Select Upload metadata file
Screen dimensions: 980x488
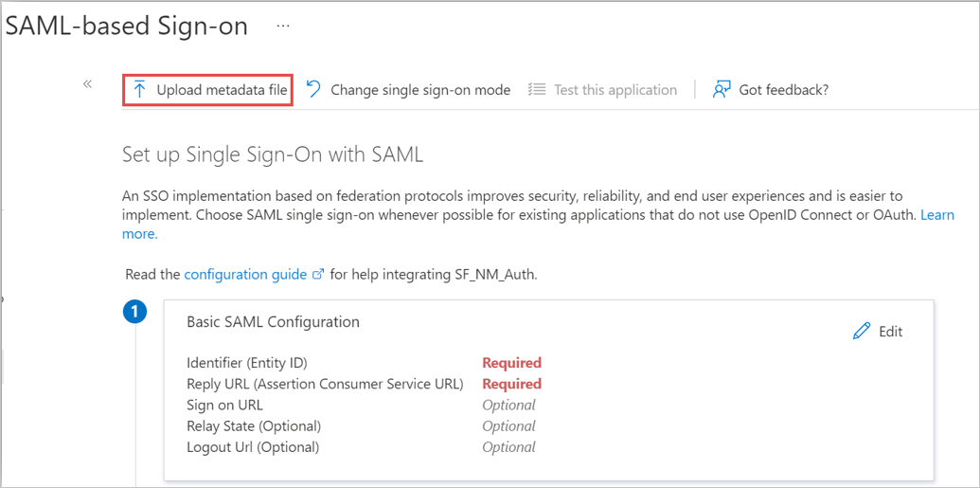(x=222, y=90)
